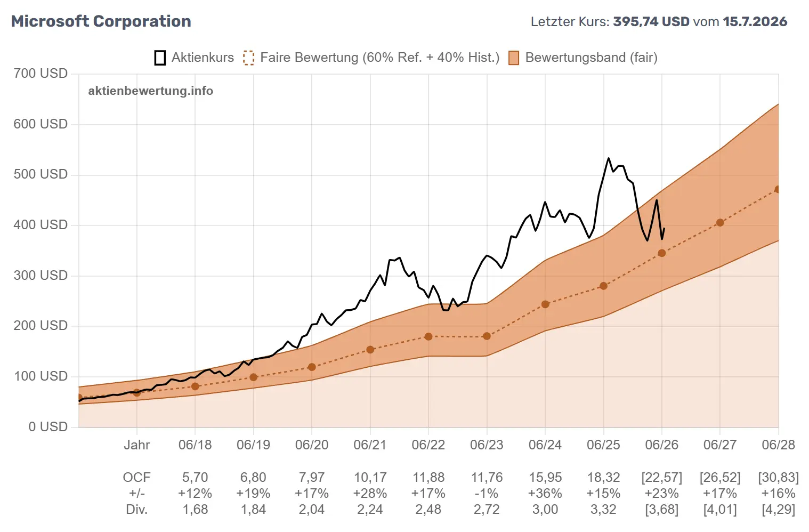Choose the fair valuation point at 06/26
809x532 pixels.
coord(662,253)
